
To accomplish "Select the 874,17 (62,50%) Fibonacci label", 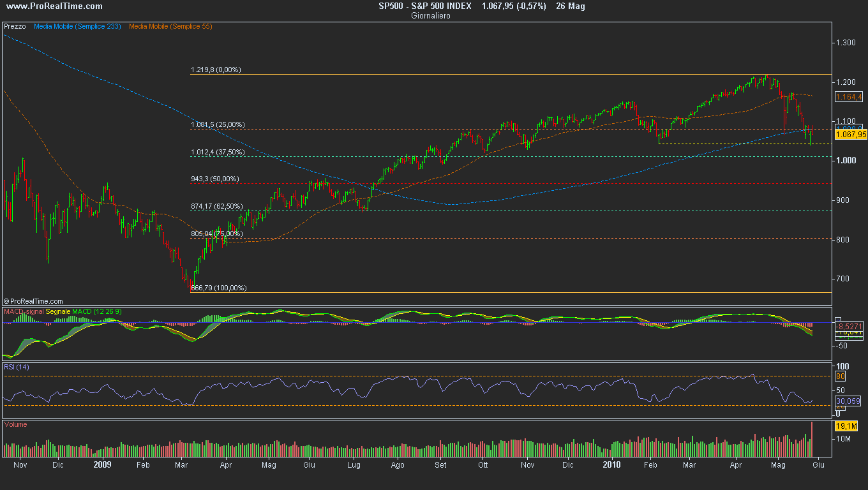I will coord(217,206).
